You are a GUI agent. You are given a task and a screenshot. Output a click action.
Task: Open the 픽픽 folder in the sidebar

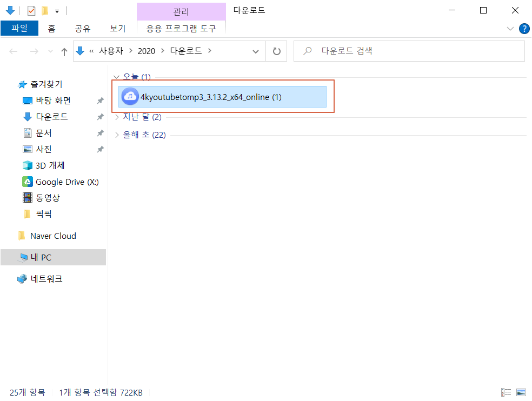pos(44,213)
